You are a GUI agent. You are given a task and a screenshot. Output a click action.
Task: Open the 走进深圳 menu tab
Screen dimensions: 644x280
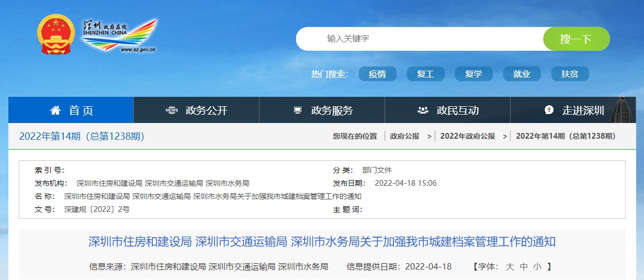583,110
